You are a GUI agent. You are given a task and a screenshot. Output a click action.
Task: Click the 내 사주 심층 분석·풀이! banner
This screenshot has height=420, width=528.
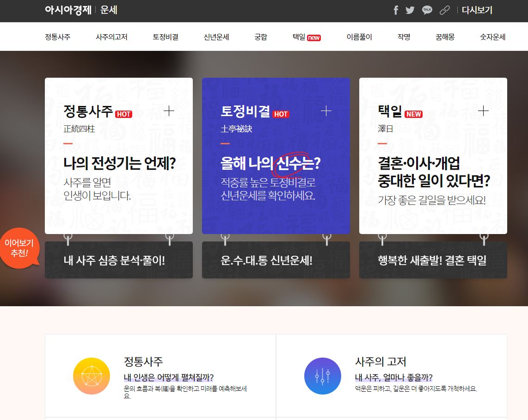point(118,260)
